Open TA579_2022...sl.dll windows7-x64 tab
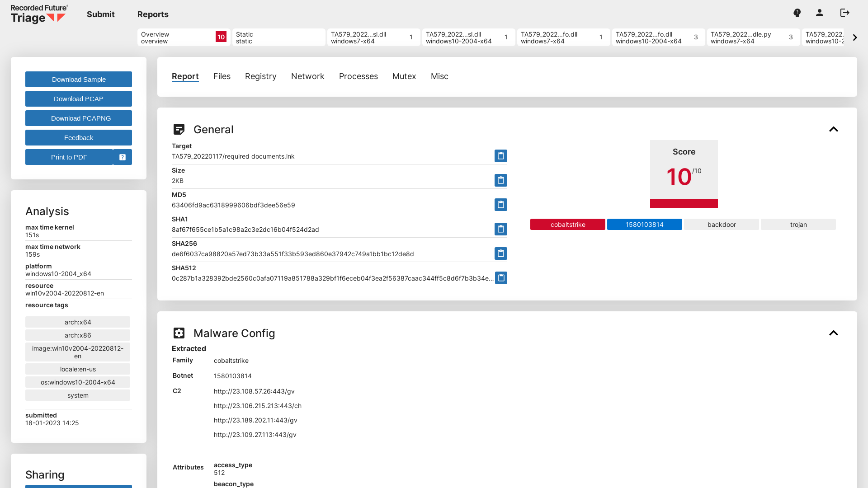This screenshot has height=488, width=868. [x=374, y=38]
